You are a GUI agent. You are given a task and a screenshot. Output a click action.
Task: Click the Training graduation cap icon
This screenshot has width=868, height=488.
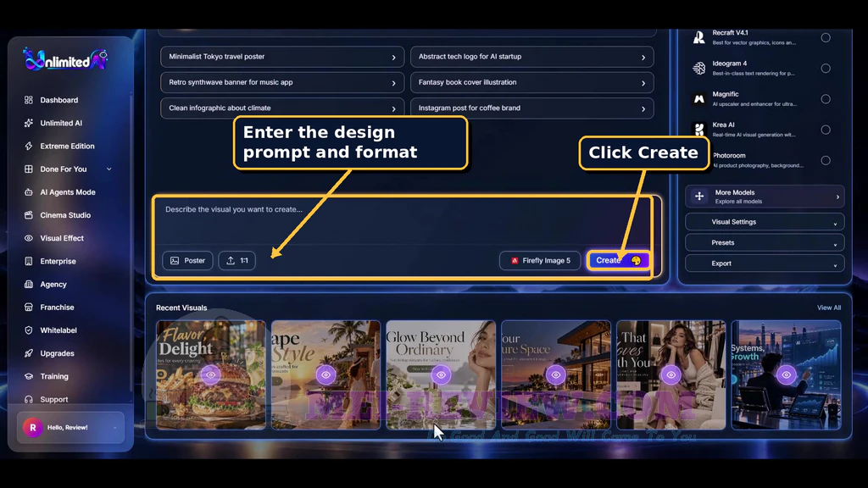(29, 376)
